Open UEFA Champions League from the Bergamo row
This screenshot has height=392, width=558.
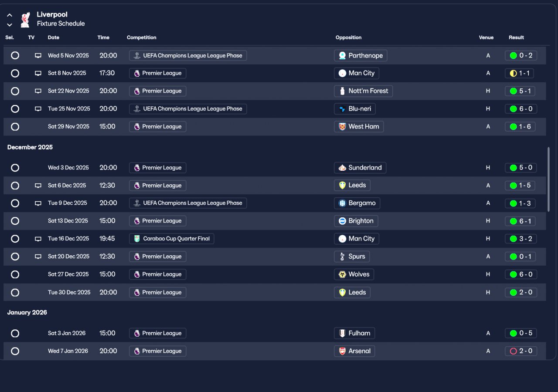click(x=188, y=203)
